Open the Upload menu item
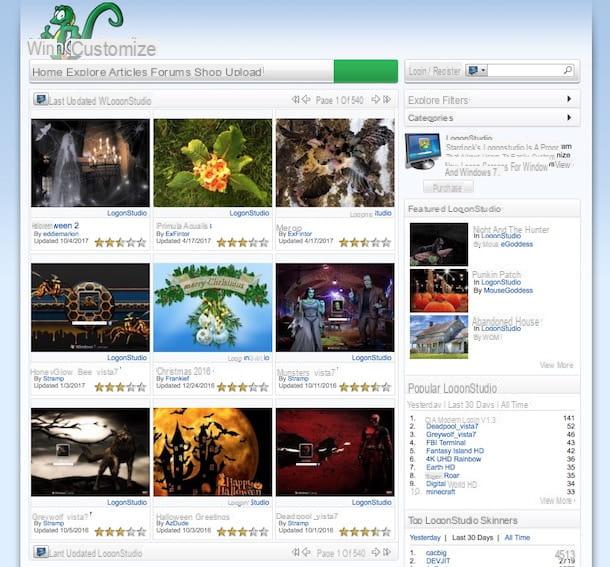 click(x=244, y=72)
